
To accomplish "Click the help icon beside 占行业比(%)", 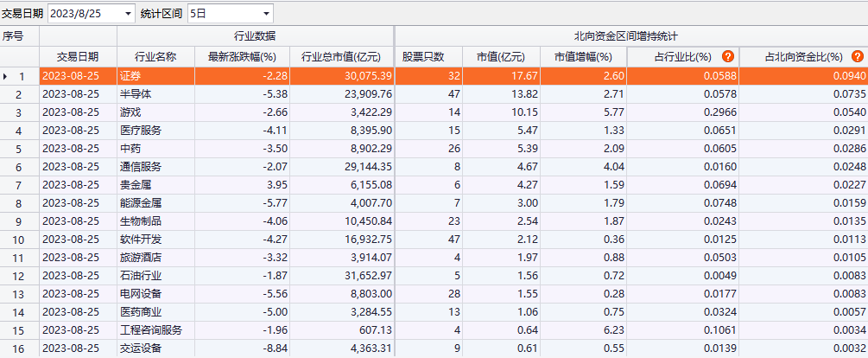I will tap(727, 56).
